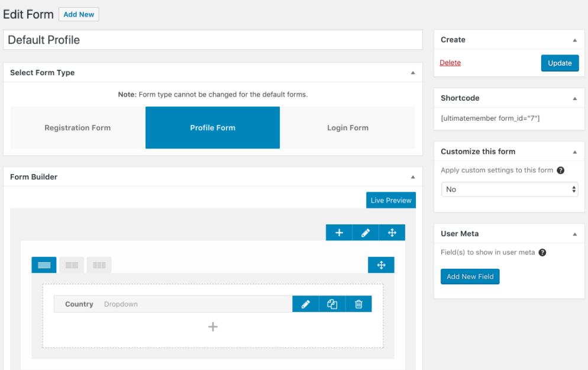This screenshot has height=370, width=588.
Task: Select the two column layout icon
Action: pyautogui.click(x=72, y=265)
